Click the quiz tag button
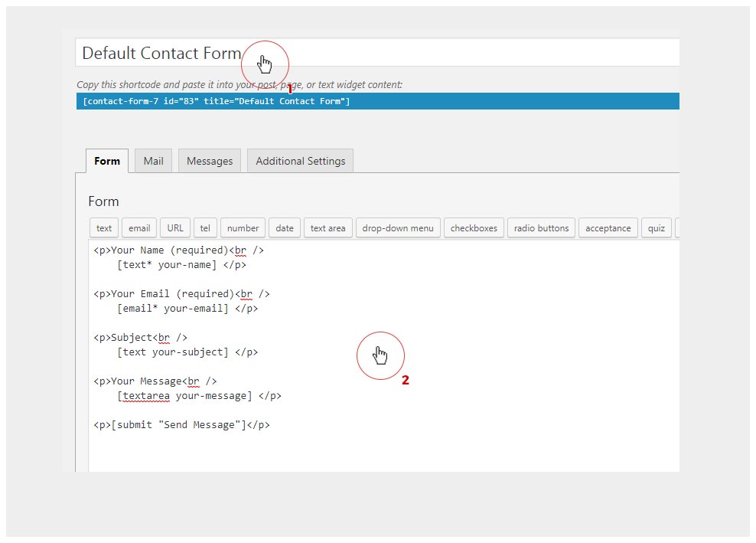 657,228
